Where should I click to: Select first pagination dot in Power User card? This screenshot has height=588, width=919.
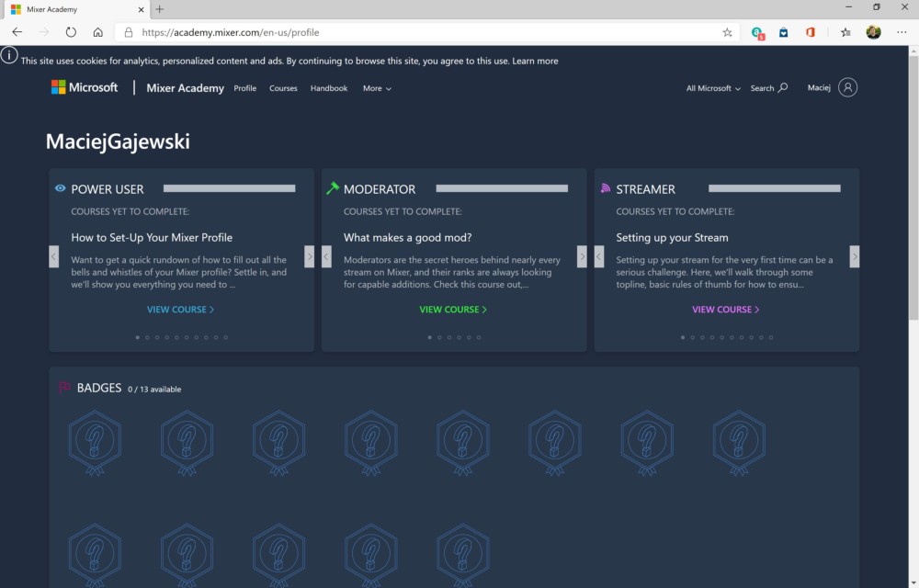pos(138,337)
